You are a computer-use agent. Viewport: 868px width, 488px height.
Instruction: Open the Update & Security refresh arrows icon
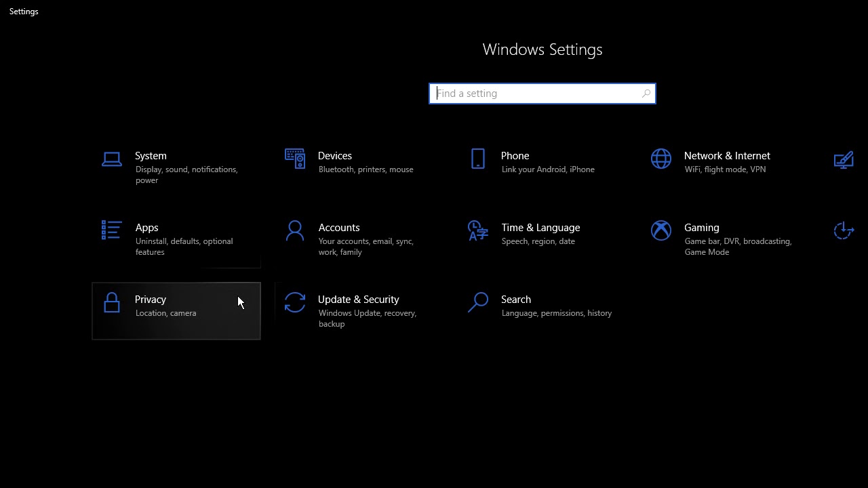295,302
